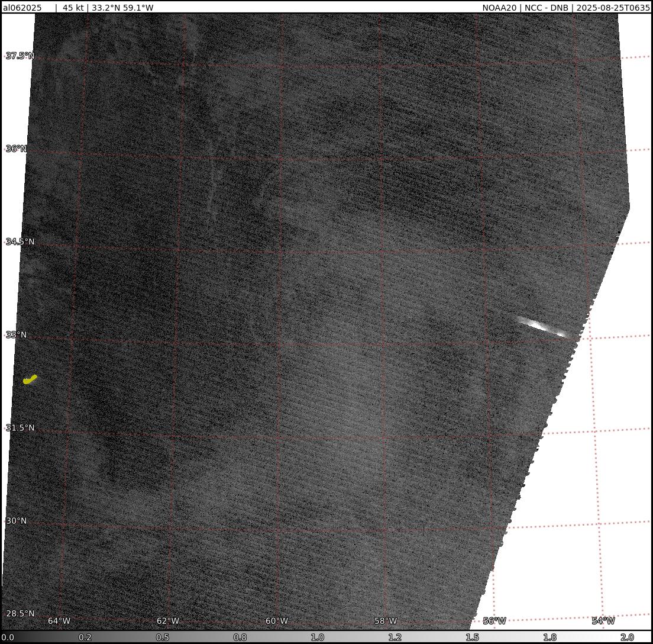The width and height of the screenshot is (653, 644).
Task: Click the 31.5°N latitude label
Action: [20, 427]
